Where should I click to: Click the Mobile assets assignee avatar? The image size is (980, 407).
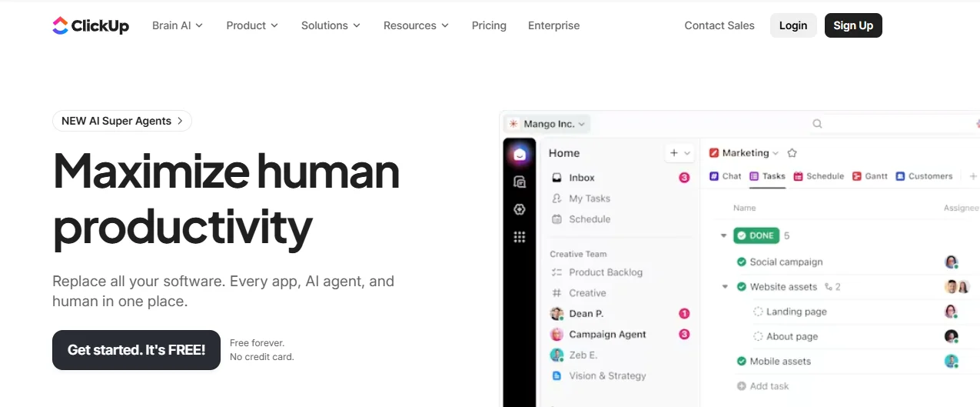tap(952, 361)
